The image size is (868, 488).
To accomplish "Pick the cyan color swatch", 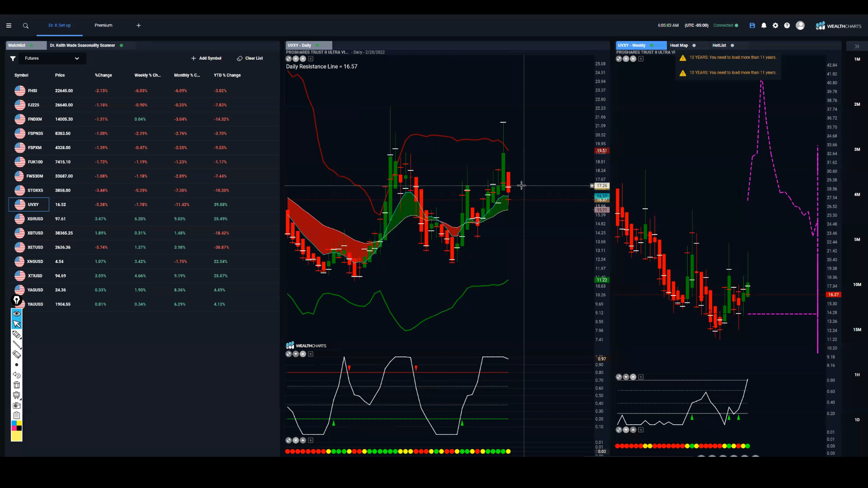I will pyautogui.click(x=14, y=423).
